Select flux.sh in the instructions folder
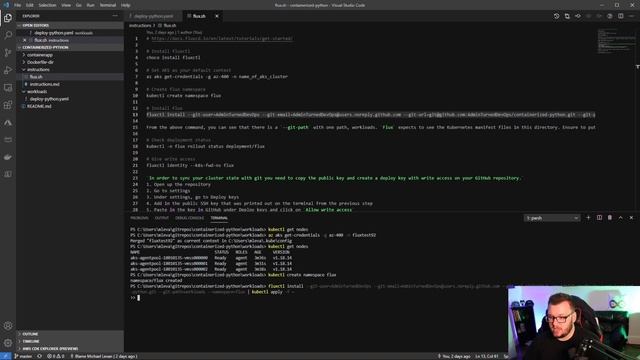The image size is (640, 360). click(x=36, y=77)
